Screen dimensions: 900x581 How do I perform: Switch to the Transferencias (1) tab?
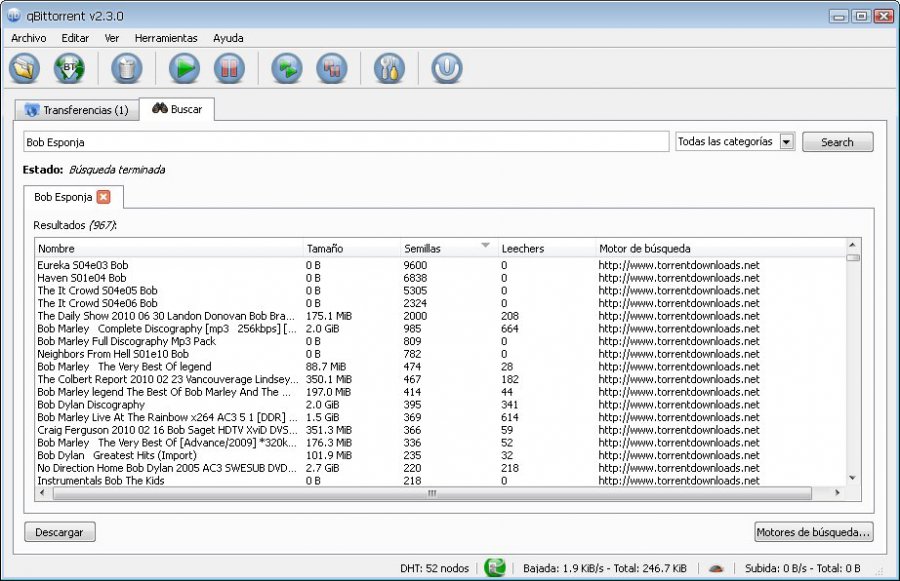tap(77, 110)
